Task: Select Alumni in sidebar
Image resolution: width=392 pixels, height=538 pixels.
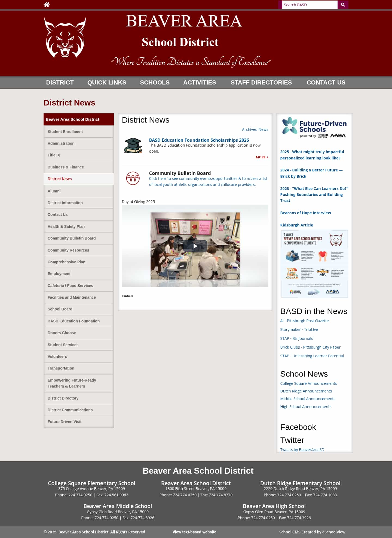Action: (79, 191)
